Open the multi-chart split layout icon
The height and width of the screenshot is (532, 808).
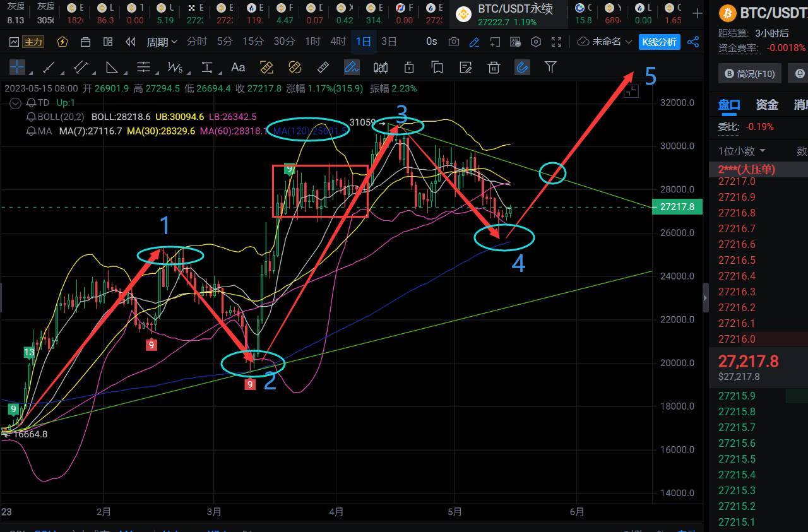108,42
